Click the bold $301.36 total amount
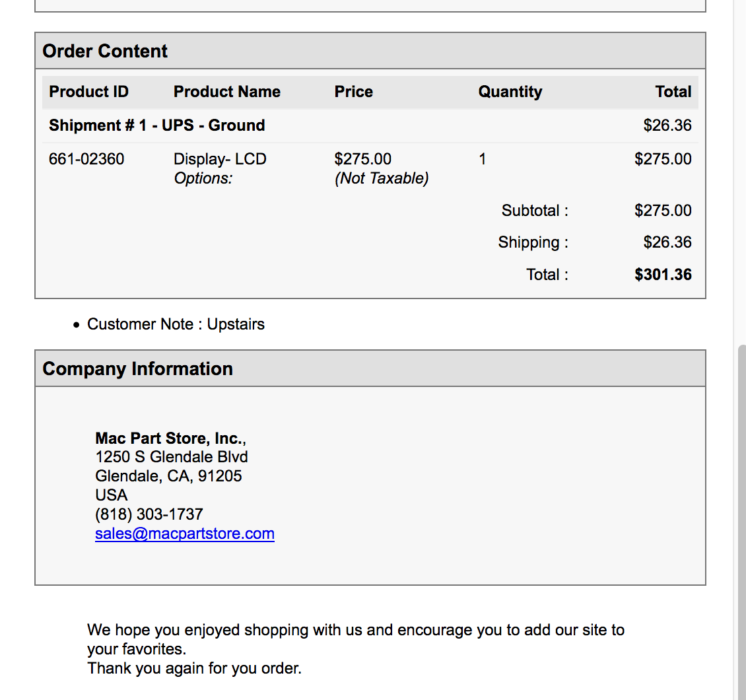Screen dimensions: 746x700 click(x=663, y=275)
